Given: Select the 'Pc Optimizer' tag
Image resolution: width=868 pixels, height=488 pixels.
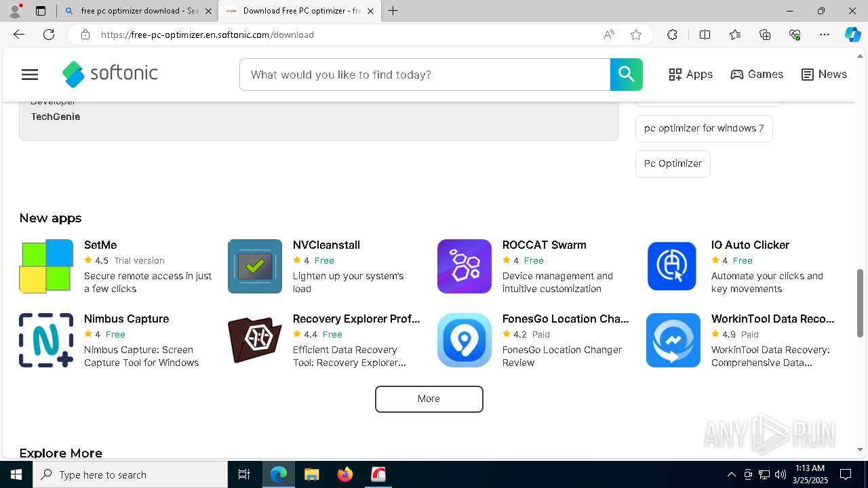Looking at the screenshot, I should (673, 163).
